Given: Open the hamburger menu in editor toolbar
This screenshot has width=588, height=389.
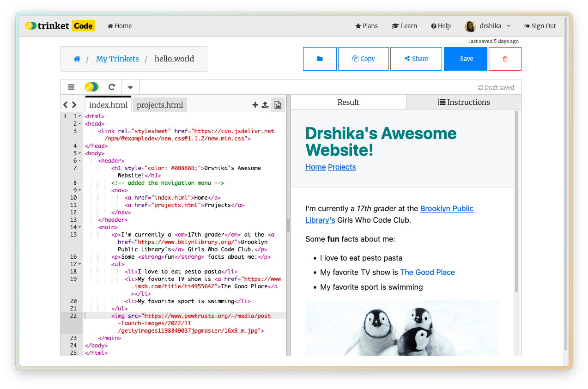Looking at the screenshot, I should (71, 87).
